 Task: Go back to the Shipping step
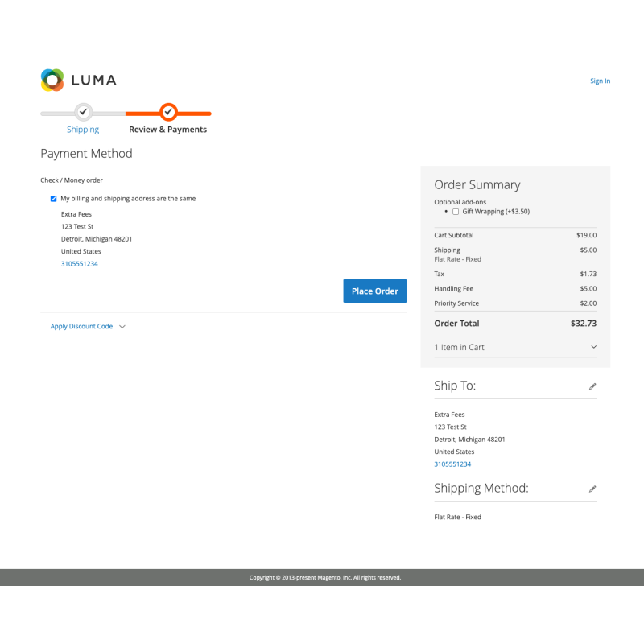tap(83, 130)
